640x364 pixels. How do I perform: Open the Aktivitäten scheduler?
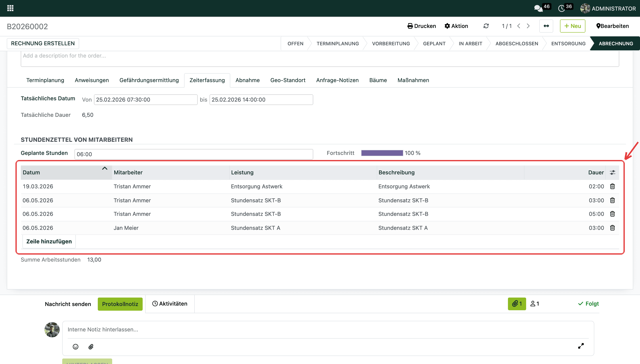pos(170,304)
